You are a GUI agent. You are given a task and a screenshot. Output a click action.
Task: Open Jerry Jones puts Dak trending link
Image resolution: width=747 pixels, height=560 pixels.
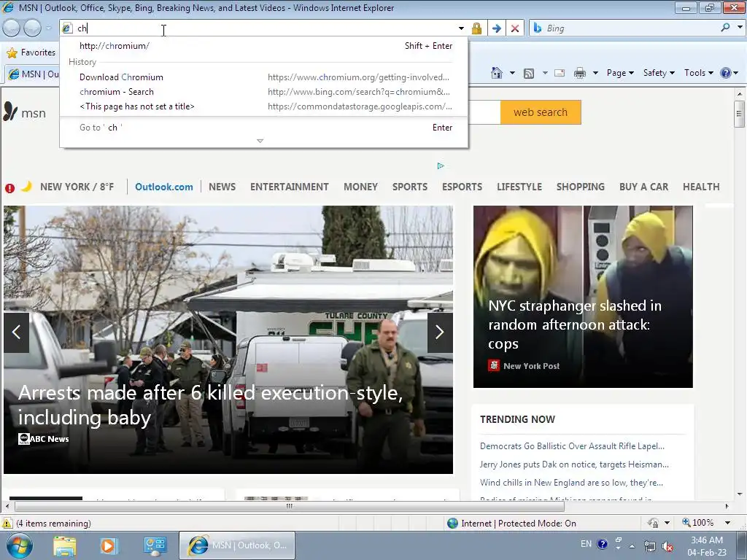(574, 464)
